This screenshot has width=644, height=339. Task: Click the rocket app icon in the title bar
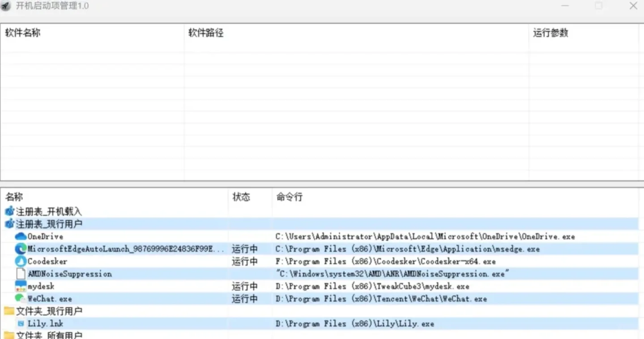[5, 6]
